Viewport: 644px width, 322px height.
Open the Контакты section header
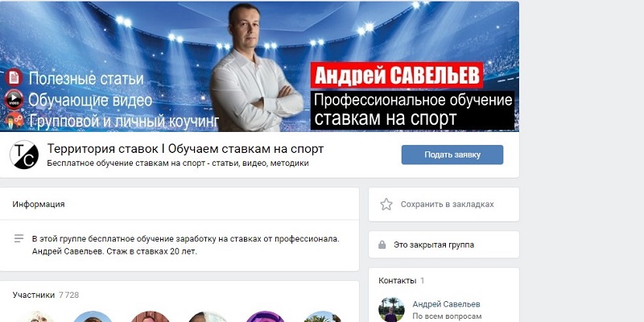[397, 281]
